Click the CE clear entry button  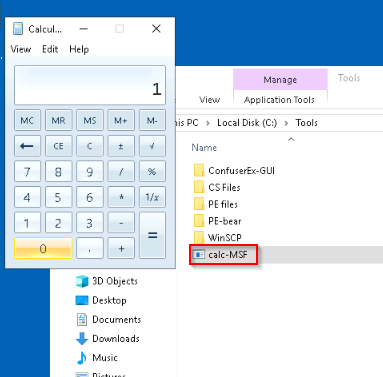[58, 146]
